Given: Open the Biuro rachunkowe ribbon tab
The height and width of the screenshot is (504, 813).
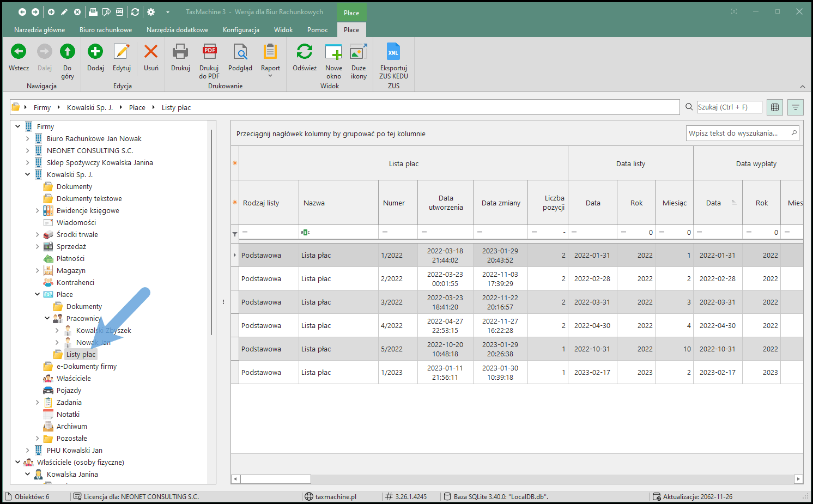Looking at the screenshot, I should (x=106, y=30).
